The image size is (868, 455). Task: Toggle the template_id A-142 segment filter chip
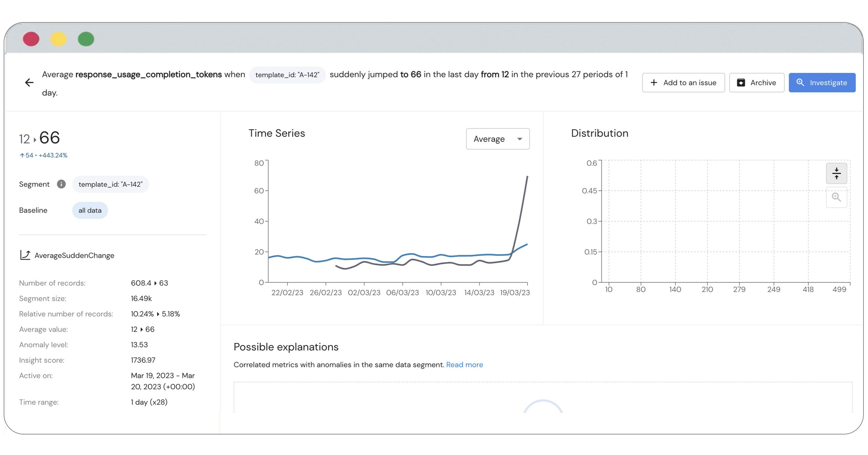pyautogui.click(x=111, y=184)
